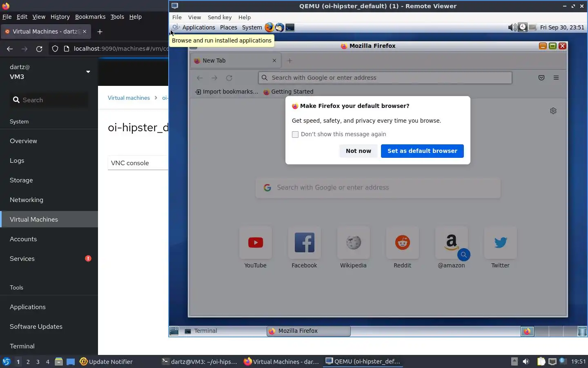The image size is (588, 368).
Task: Close the New Tab tab
Action: click(274, 61)
